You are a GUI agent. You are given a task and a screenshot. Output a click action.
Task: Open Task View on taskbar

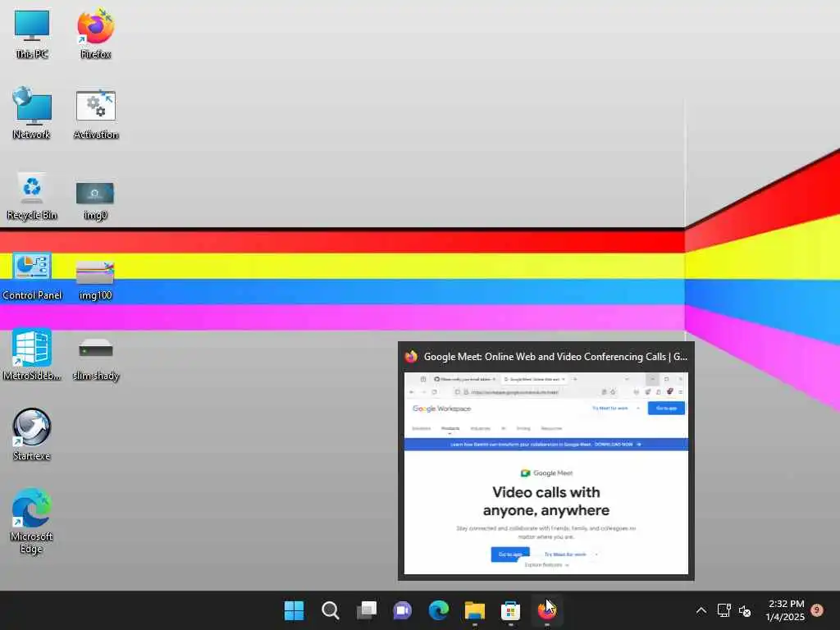click(x=367, y=610)
